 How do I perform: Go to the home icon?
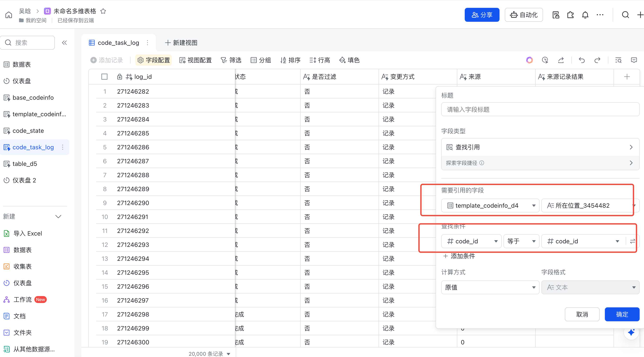click(9, 15)
